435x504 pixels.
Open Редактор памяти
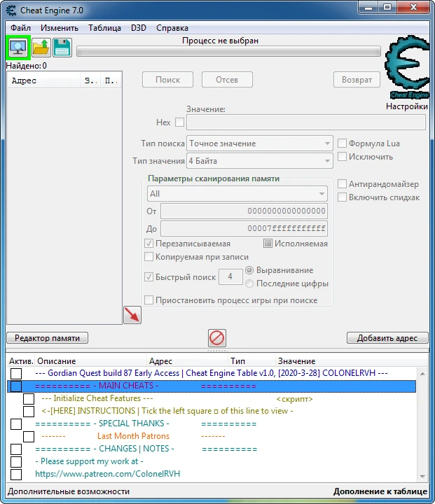[x=48, y=338]
